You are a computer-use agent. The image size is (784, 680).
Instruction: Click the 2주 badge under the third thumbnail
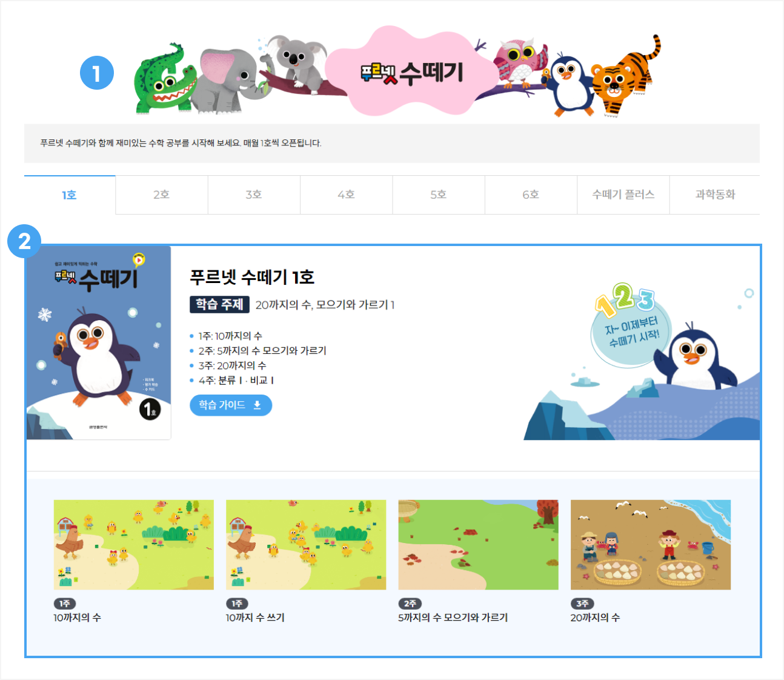pos(410,604)
